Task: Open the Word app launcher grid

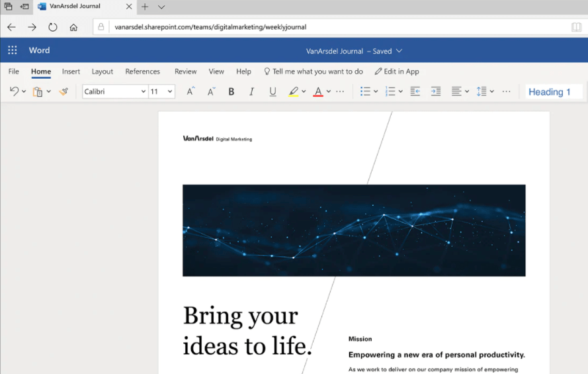Action: coord(13,51)
